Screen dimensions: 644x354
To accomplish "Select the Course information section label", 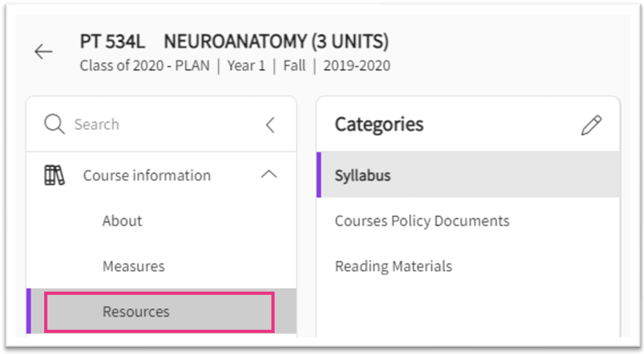I will 146,175.
